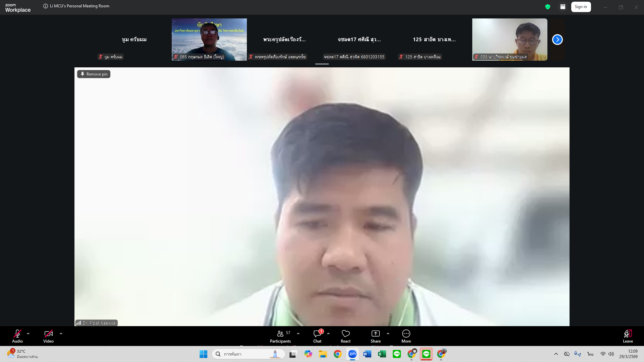
Task: Open the Participants panel icon
Action: [280, 334]
